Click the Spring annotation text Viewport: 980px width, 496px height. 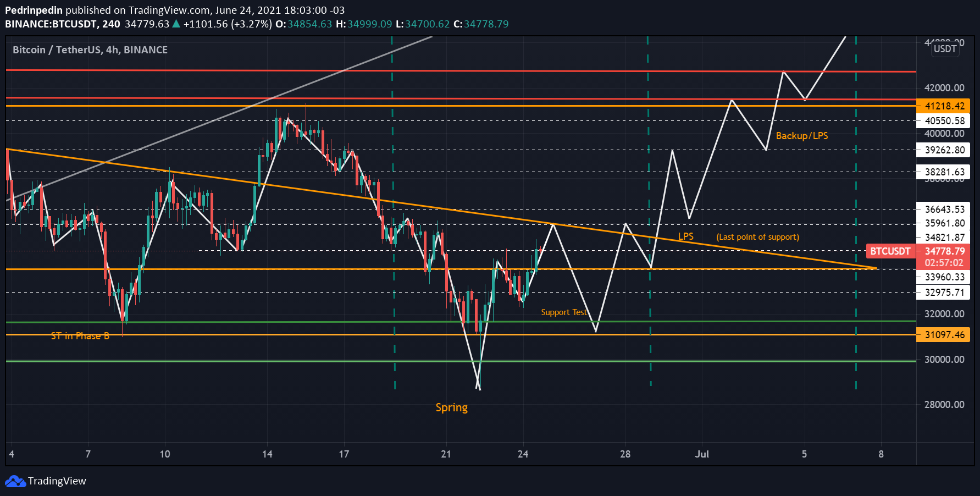pyautogui.click(x=452, y=407)
